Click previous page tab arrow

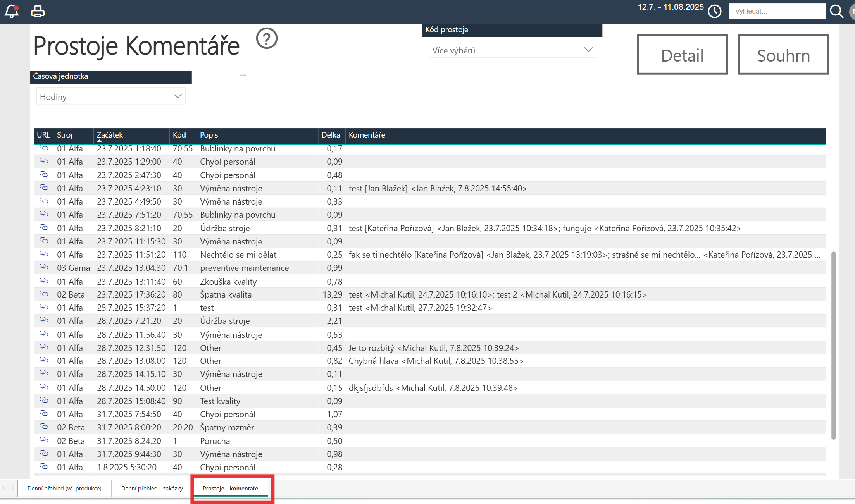tap(3, 488)
